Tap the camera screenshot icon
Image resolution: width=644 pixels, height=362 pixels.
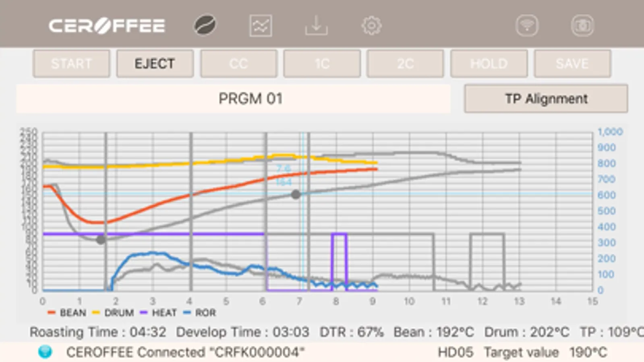pyautogui.click(x=582, y=26)
